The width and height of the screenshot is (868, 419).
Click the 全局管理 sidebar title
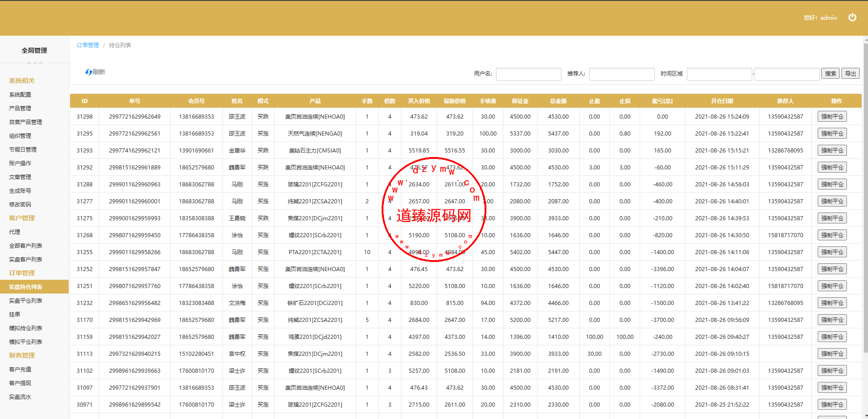(x=34, y=50)
